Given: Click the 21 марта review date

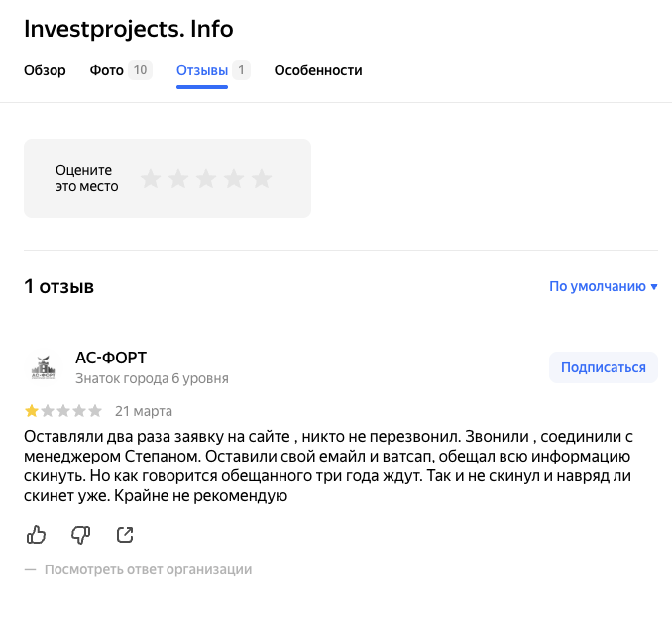Looking at the screenshot, I should 144,410.
